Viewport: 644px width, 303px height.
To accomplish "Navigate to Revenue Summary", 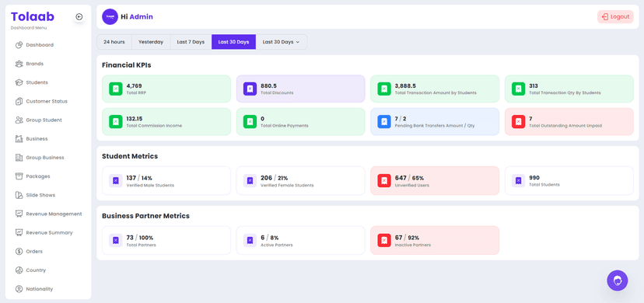I will (48, 232).
